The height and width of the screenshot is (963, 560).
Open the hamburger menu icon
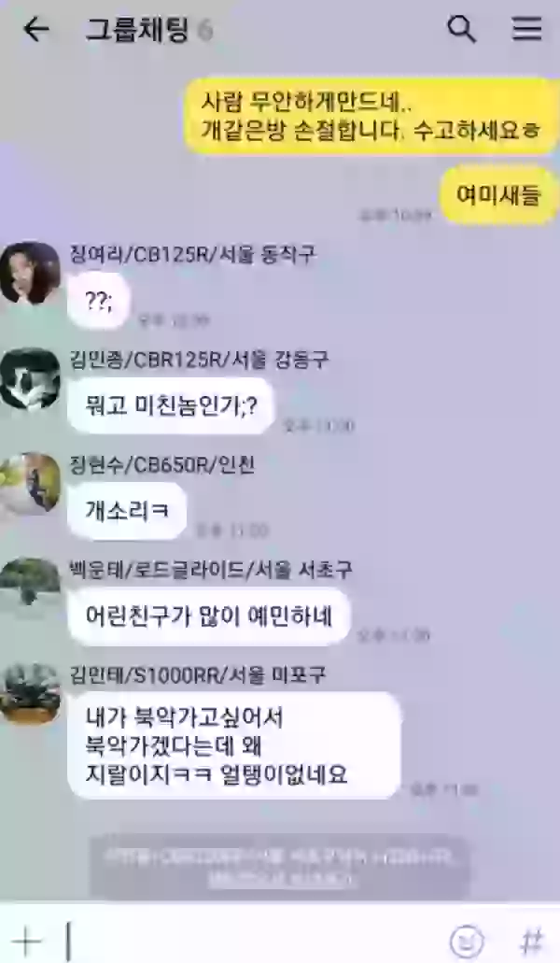(x=527, y=28)
